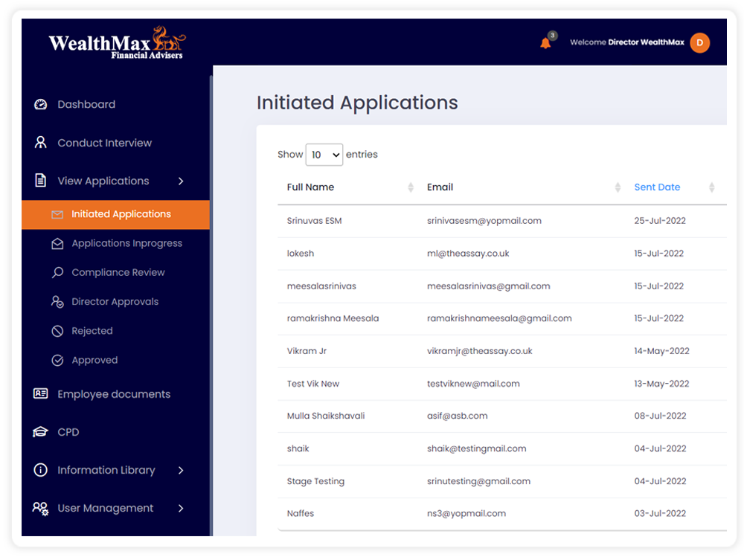Click email ramakrishnameesala@gmail.com

coord(499,318)
